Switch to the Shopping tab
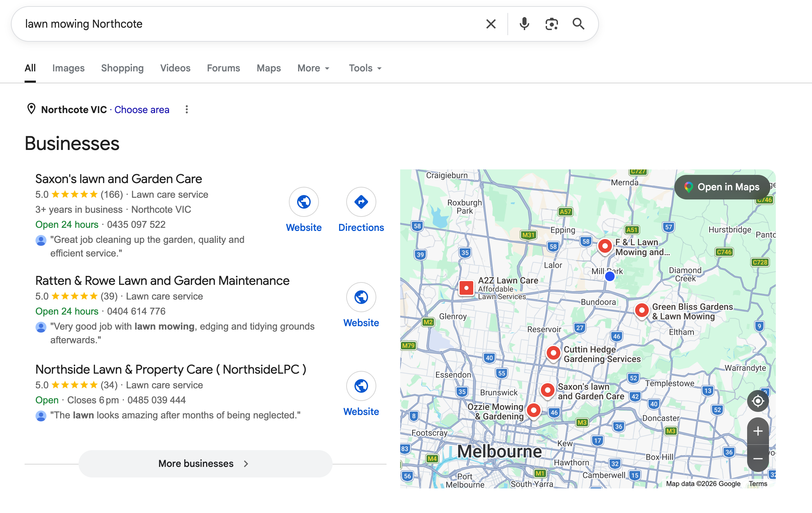Viewport: 812px width, 513px height. click(122, 68)
